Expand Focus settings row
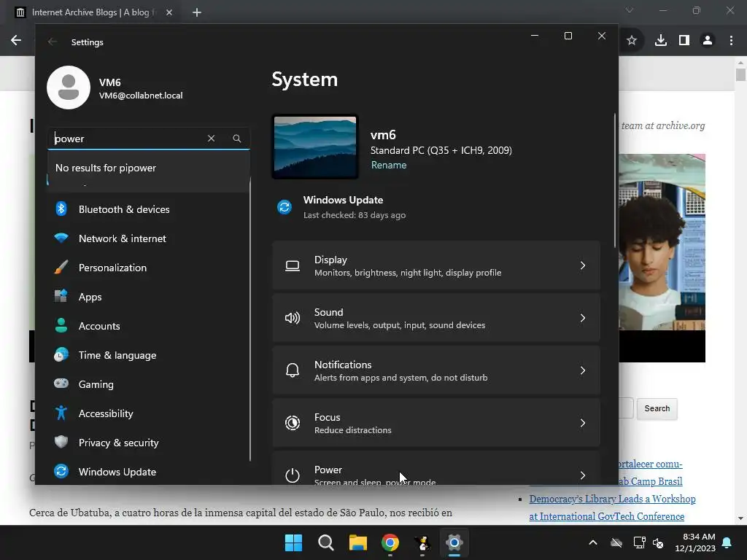 pos(436,423)
